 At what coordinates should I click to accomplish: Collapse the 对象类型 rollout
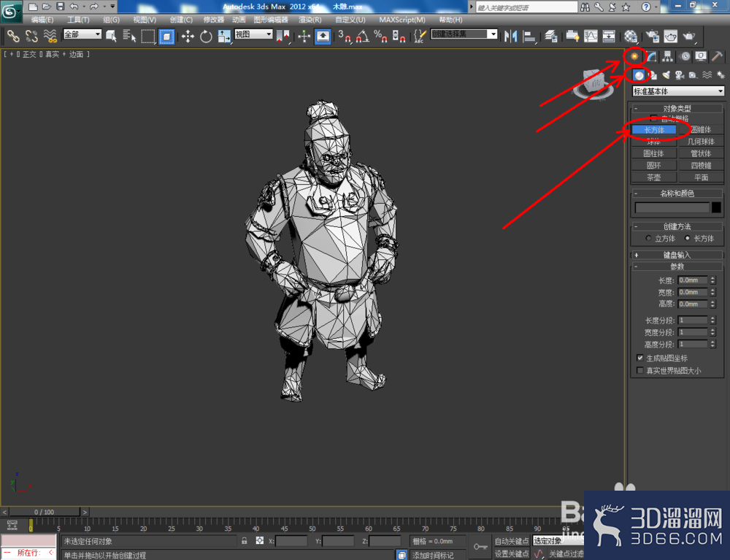tap(677, 108)
